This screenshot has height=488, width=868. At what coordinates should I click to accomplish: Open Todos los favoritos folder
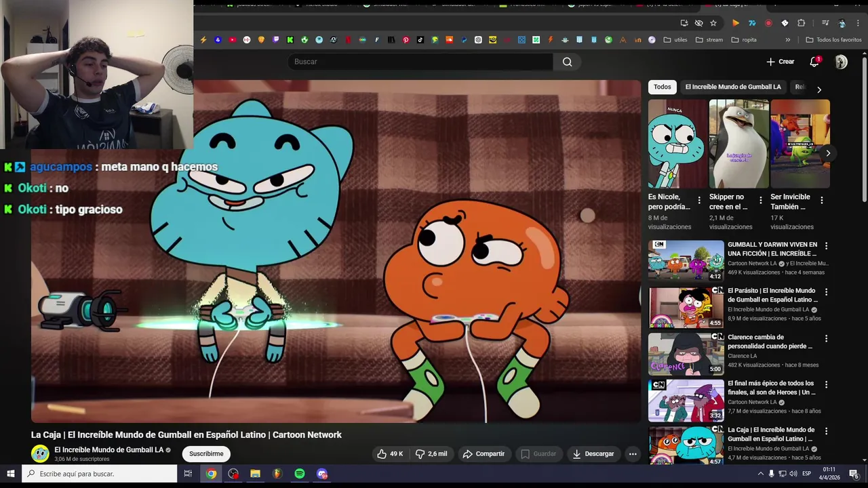click(x=833, y=40)
